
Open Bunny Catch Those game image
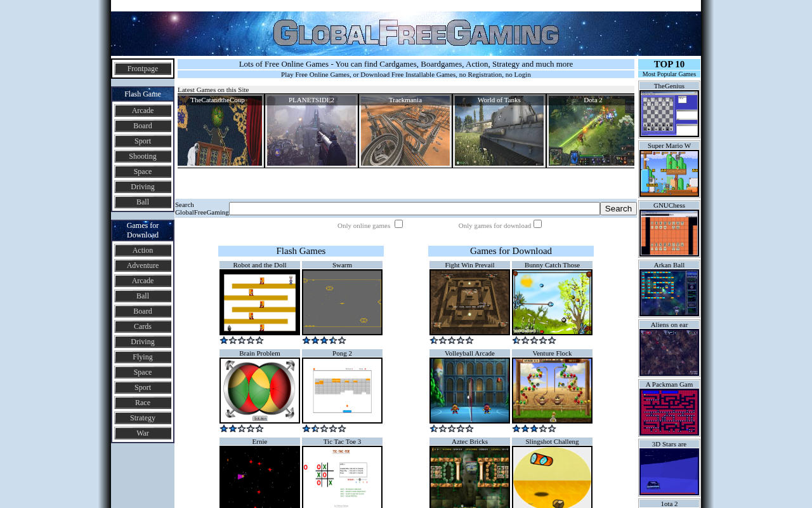(x=552, y=302)
